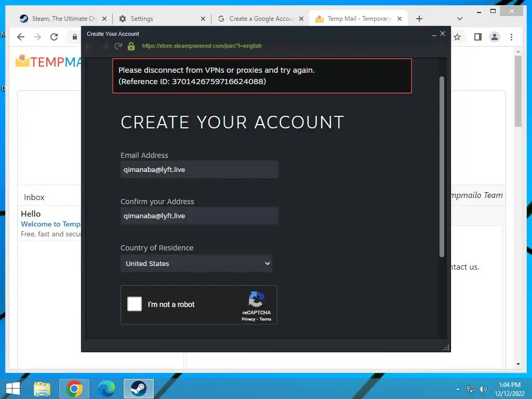
Task: Click Chrome forward navigation arrow
Action: click(x=37, y=37)
